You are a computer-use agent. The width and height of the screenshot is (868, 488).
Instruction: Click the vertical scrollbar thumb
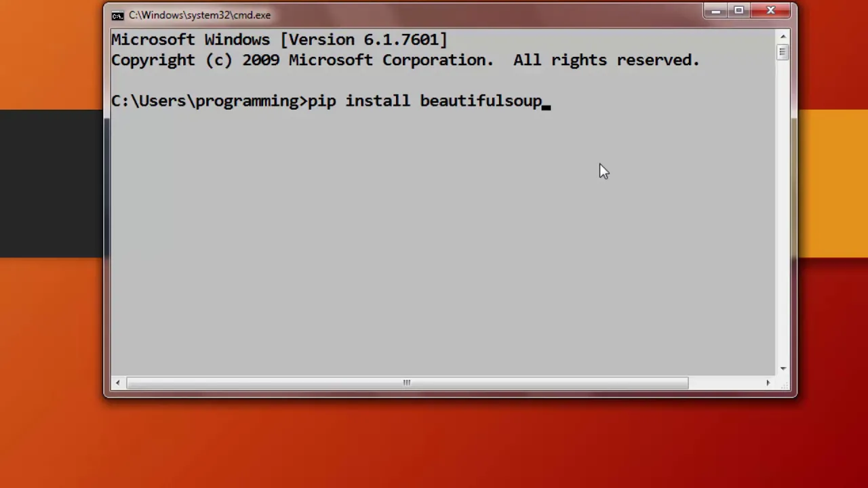pos(783,52)
